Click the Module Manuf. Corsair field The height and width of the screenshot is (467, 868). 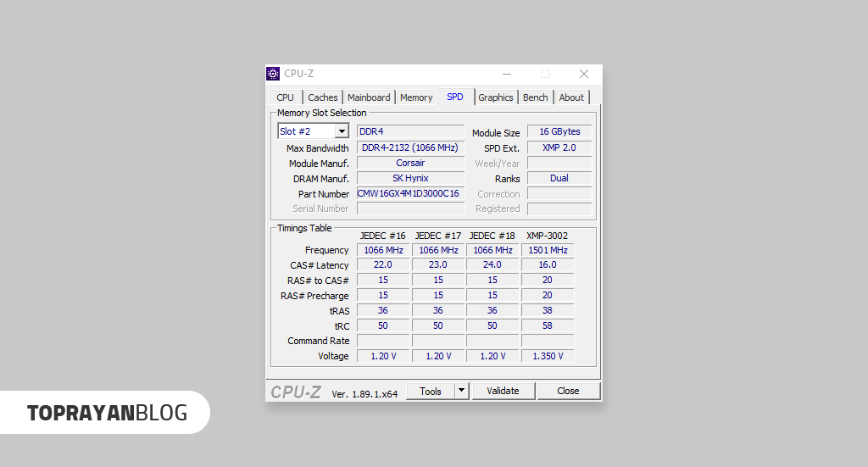point(410,163)
